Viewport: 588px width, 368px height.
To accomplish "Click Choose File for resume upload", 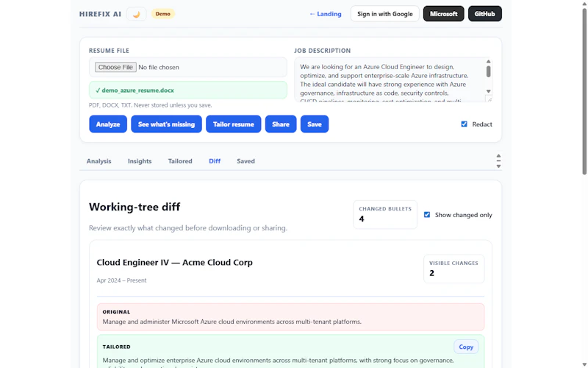I will pyautogui.click(x=115, y=67).
